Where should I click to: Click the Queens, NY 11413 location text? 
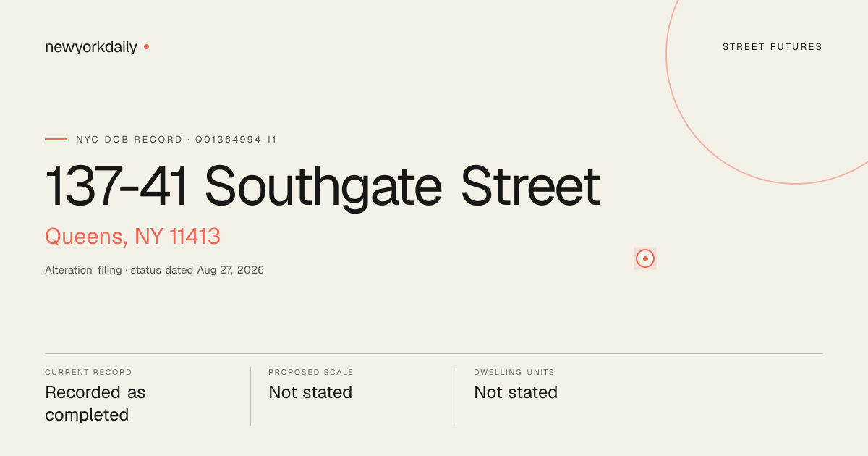132,236
